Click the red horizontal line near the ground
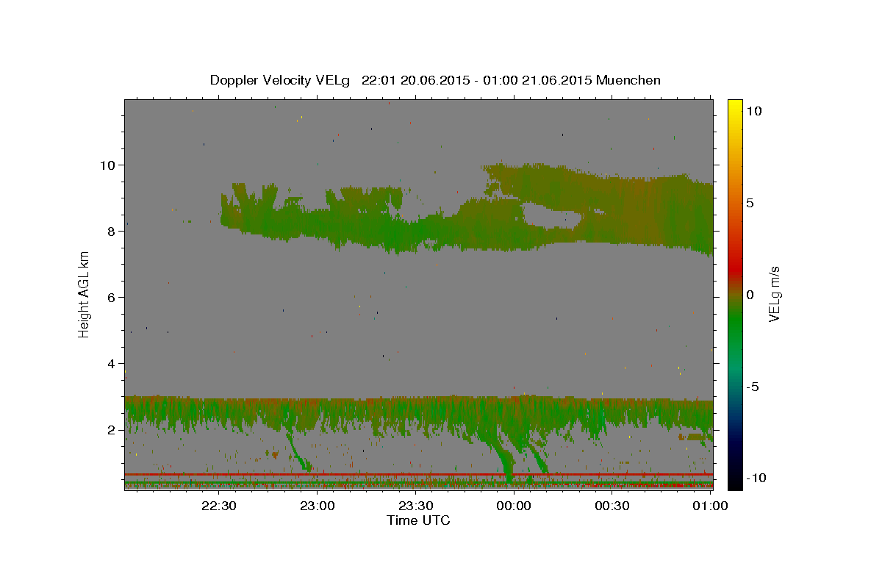Viewport: 882px width, 588px height. pyautogui.click(x=418, y=475)
